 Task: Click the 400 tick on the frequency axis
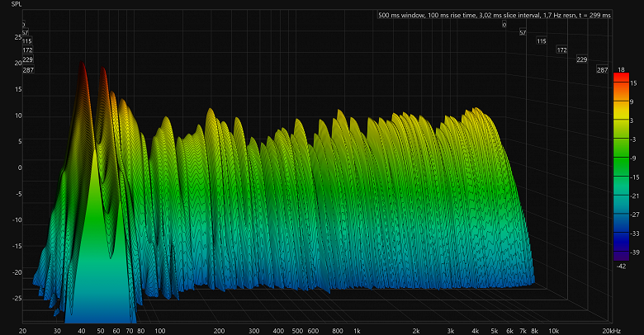click(278, 331)
